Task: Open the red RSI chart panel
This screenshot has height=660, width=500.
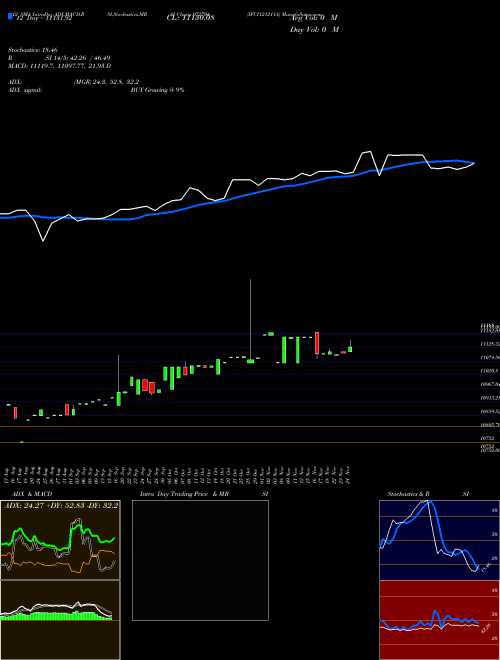Action: tap(439, 620)
